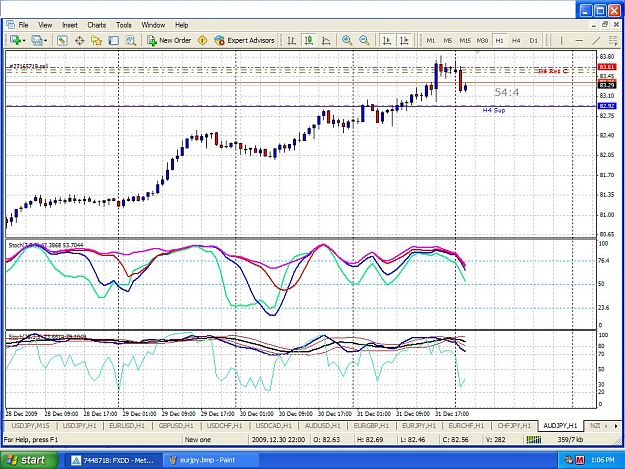Expand more line studies dropdown

coord(613,40)
